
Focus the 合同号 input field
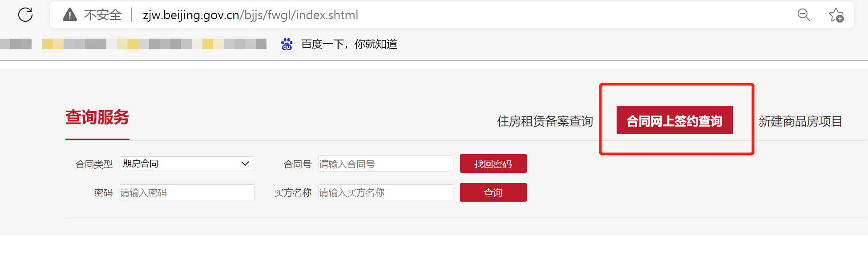click(x=385, y=163)
